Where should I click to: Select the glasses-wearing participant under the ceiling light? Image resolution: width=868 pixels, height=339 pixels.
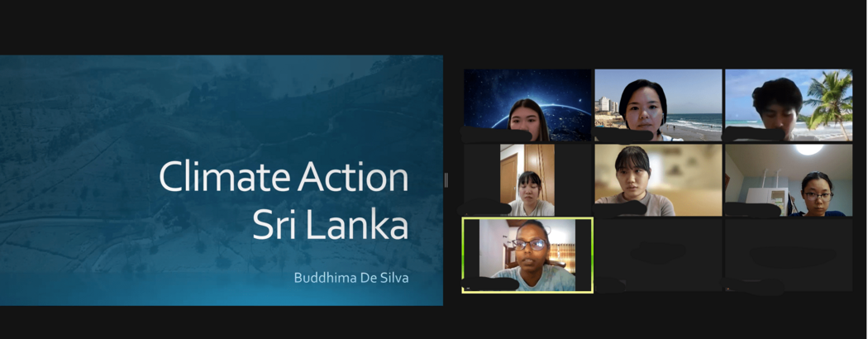click(789, 180)
